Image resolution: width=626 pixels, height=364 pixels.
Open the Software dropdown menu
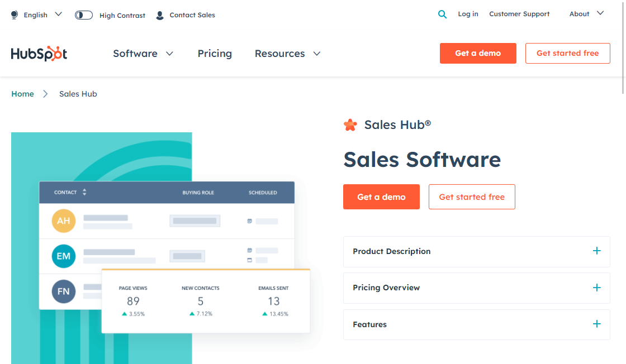143,53
